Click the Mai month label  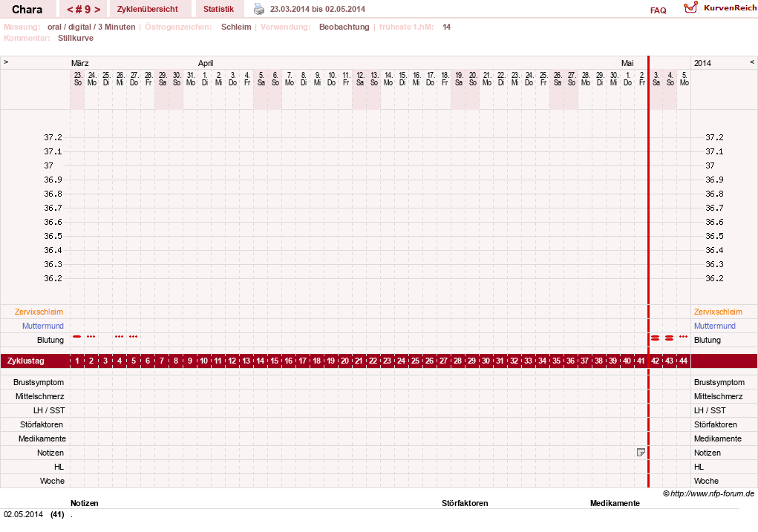pyautogui.click(x=627, y=63)
